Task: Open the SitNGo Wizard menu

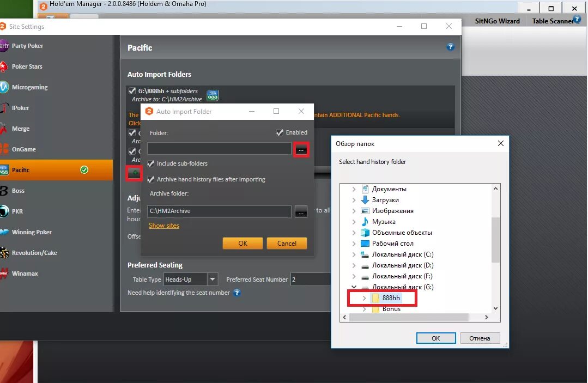Action: point(497,21)
